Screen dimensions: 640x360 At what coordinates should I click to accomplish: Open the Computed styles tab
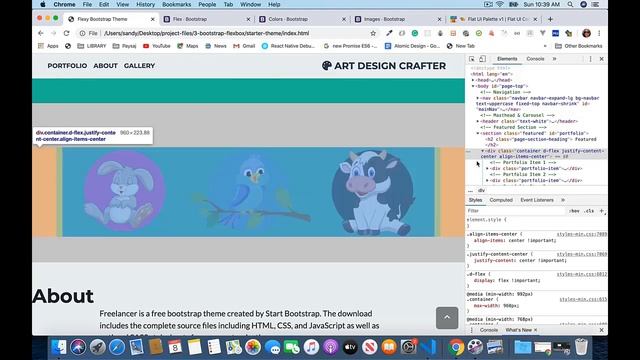pyautogui.click(x=501, y=200)
